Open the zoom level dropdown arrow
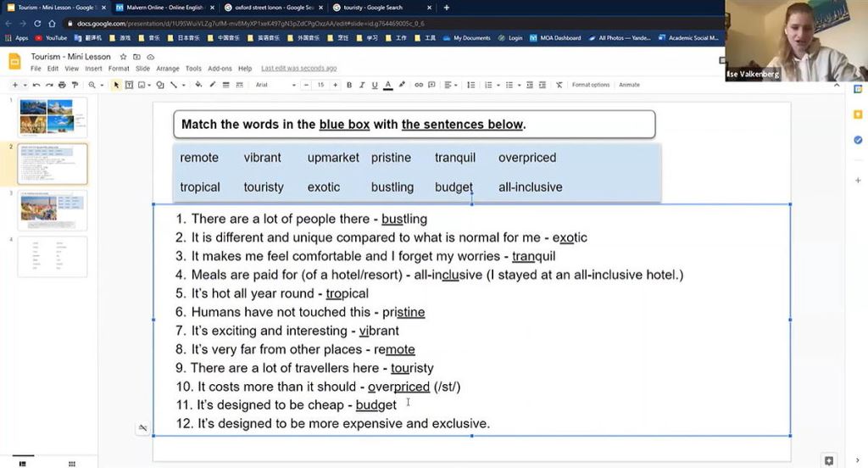 click(x=102, y=86)
